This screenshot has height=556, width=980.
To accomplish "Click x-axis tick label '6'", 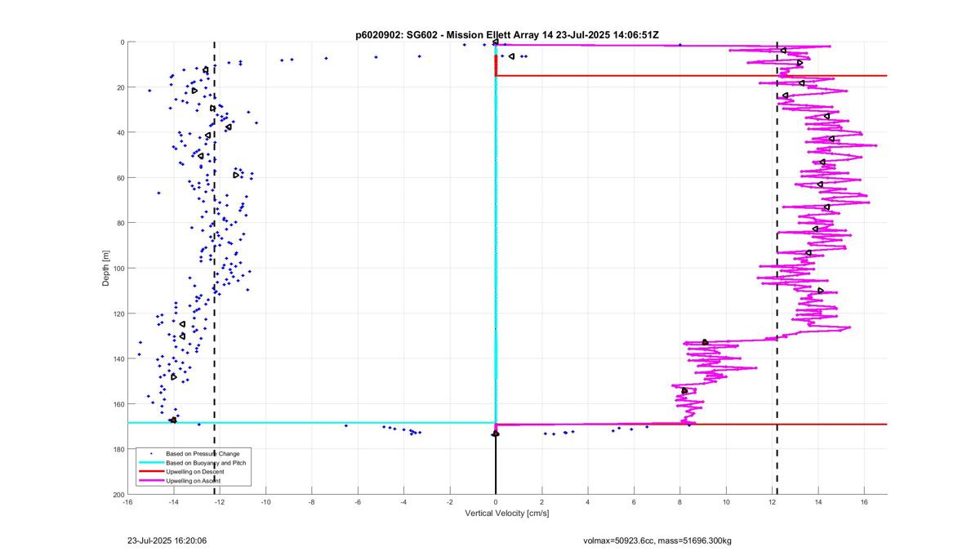I will (634, 501).
